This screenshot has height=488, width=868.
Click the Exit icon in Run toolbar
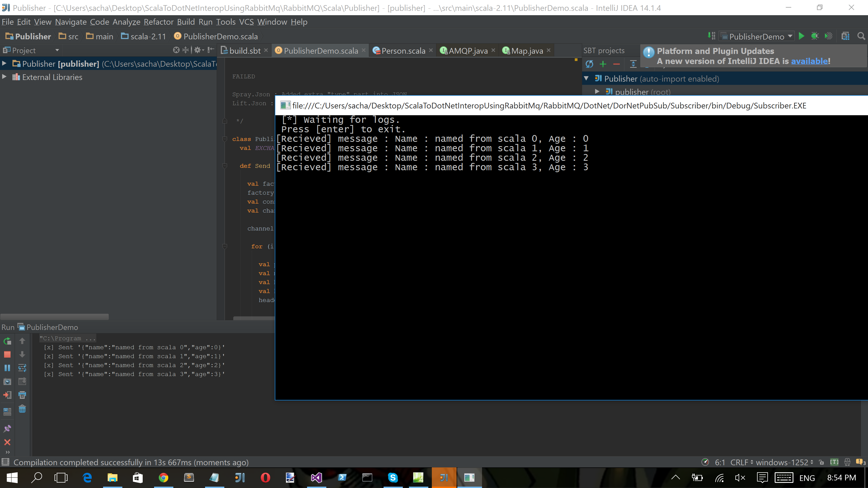click(7, 395)
